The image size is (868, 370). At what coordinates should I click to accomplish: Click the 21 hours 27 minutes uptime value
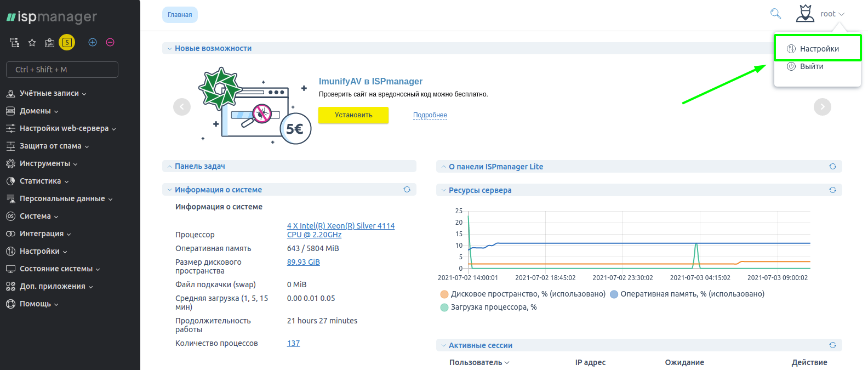322,321
